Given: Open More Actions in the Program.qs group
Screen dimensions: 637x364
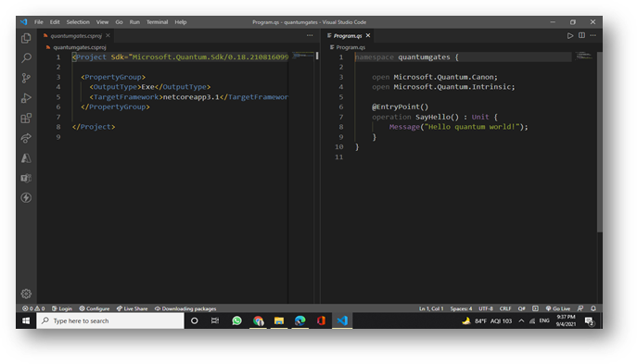Looking at the screenshot, I should click(593, 36).
